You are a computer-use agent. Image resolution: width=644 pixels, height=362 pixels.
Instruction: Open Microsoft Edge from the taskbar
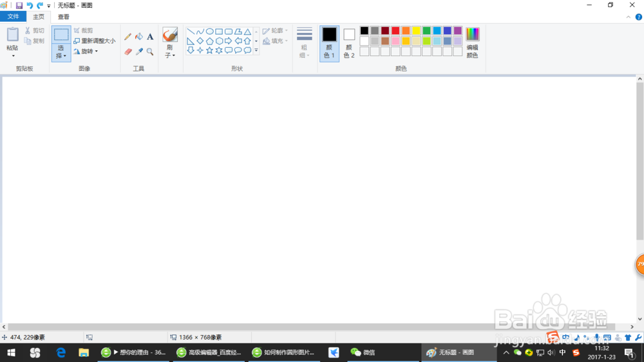pyautogui.click(x=61, y=352)
